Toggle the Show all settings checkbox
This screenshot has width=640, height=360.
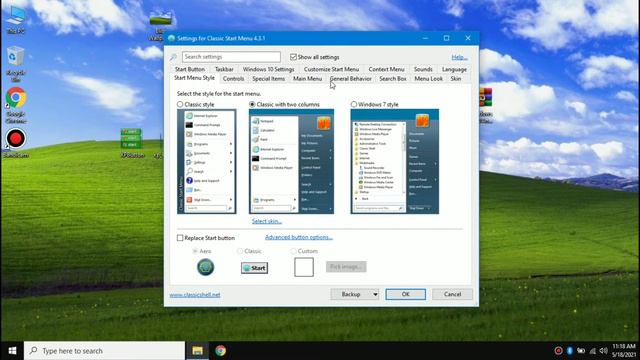tap(293, 57)
